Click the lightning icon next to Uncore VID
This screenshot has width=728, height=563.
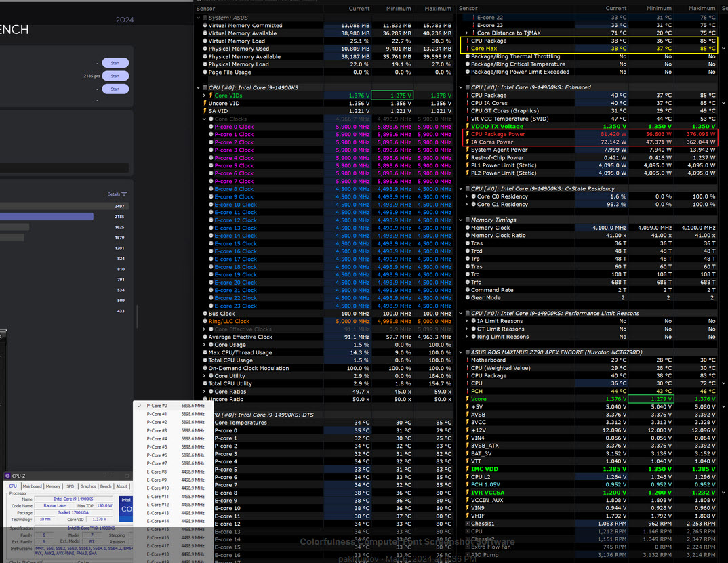(x=205, y=104)
